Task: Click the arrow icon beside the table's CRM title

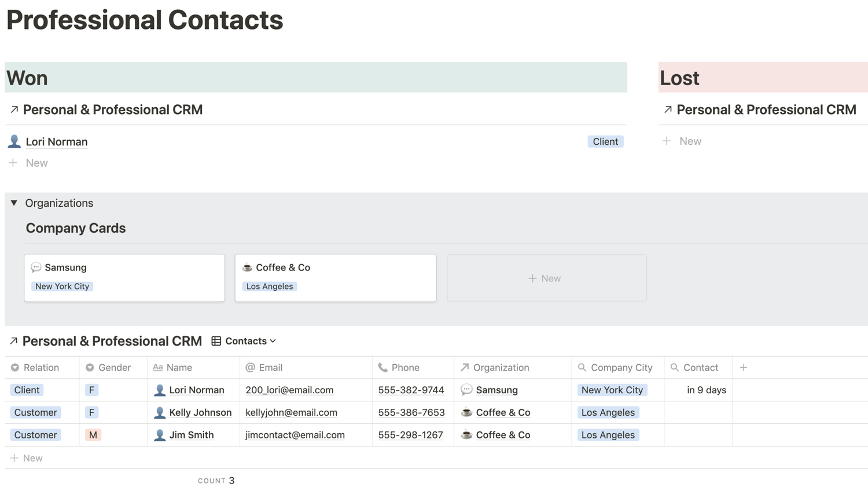Action: [13, 341]
